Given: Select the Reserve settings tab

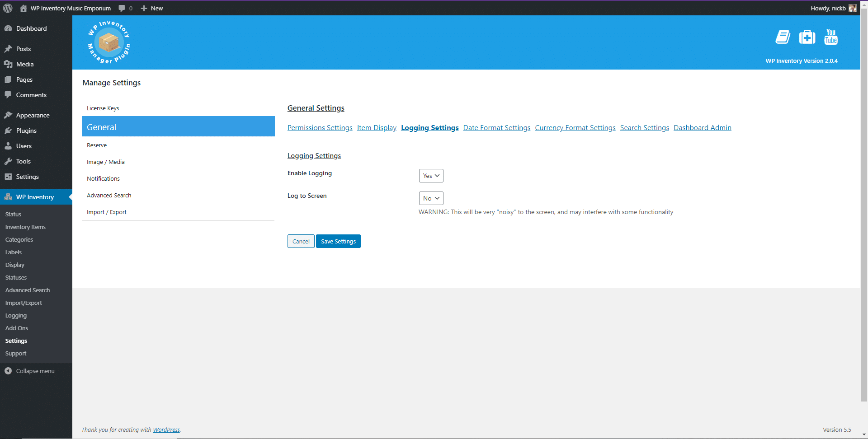Looking at the screenshot, I should click(178, 145).
